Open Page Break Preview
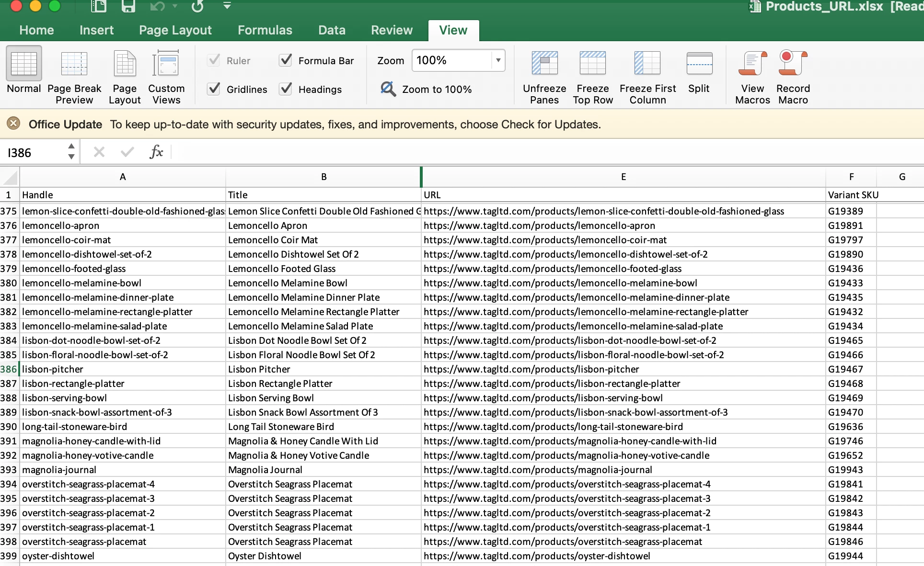The height and width of the screenshot is (566, 924). (x=74, y=64)
